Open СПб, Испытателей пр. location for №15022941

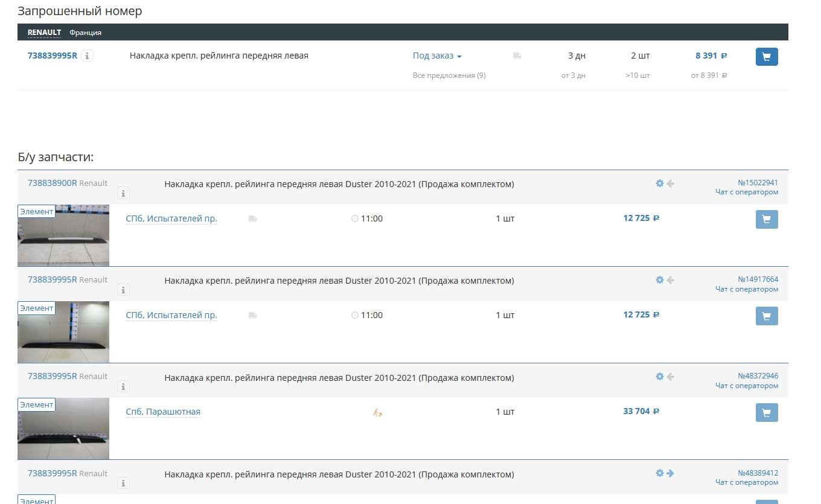pyautogui.click(x=171, y=219)
